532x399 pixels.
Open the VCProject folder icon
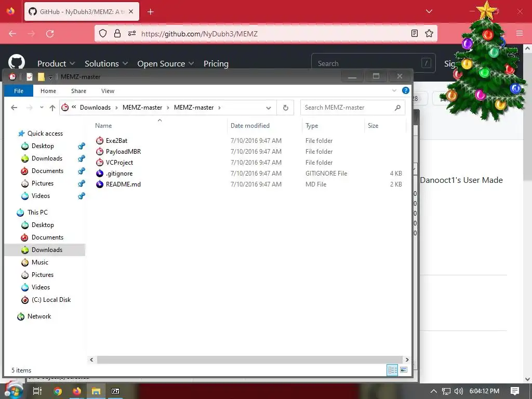[x=99, y=162]
